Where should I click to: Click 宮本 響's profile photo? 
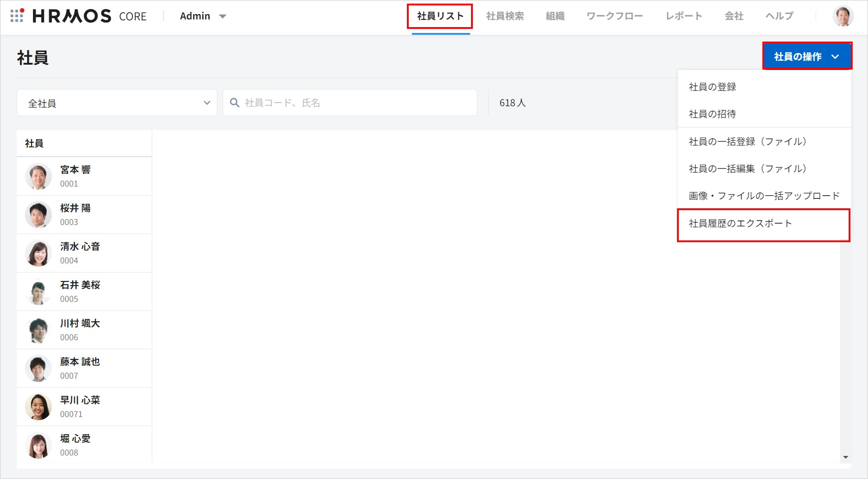click(x=38, y=176)
